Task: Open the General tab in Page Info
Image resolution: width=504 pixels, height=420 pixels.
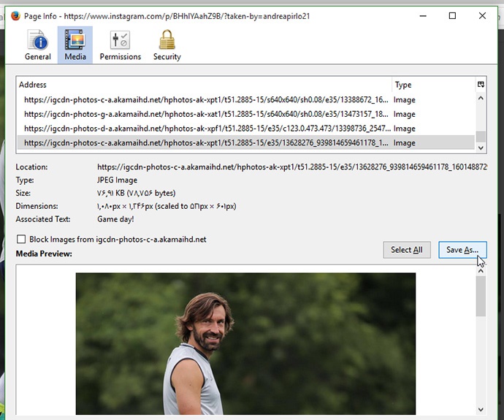Action: (x=37, y=45)
